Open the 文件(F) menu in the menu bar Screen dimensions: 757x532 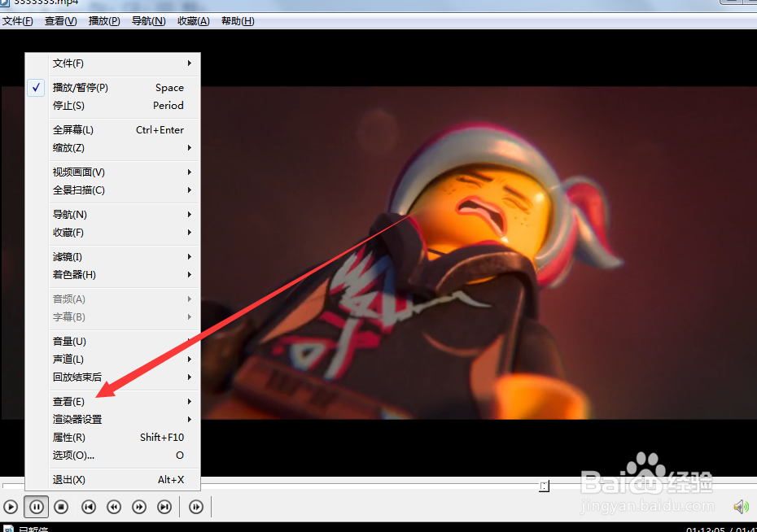pos(18,21)
